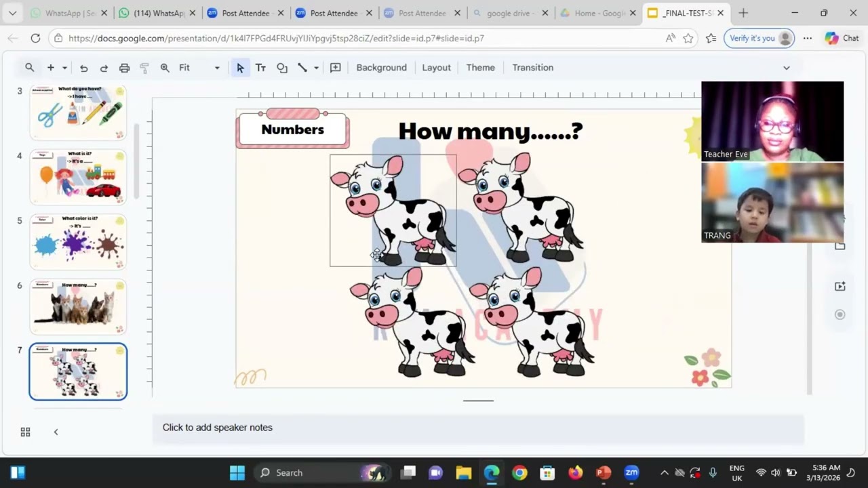Viewport: 868px width, 488px height.
Task: Open PowerPoint from taskbar
Action: tap(604, 472)
